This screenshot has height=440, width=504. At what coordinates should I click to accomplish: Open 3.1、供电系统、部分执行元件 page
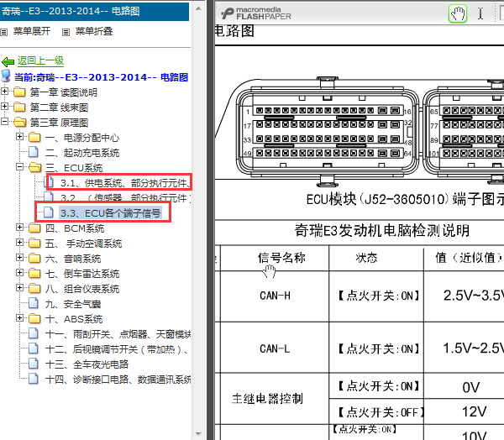(x=125, y=183)
